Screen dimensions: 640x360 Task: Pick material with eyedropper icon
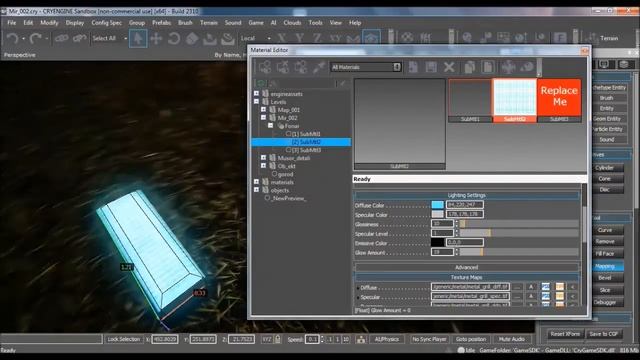(x=319, y=67)
